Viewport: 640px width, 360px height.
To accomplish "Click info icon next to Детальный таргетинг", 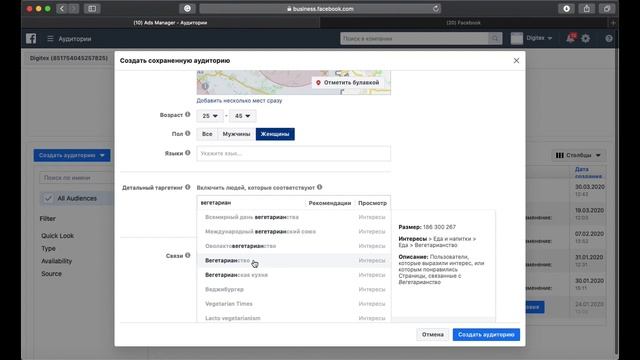I will 188,187.
